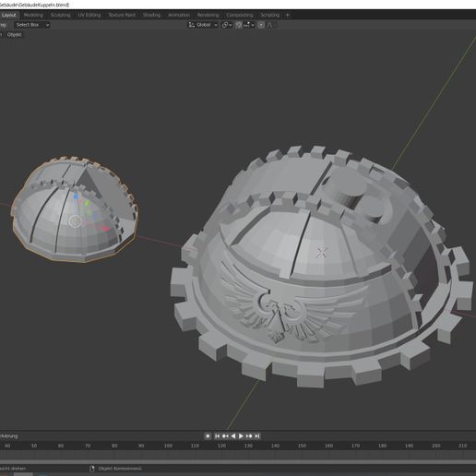Open the proportional editing falloff menu
This screenshot has height=476, width=476.
tap(270, 25)
